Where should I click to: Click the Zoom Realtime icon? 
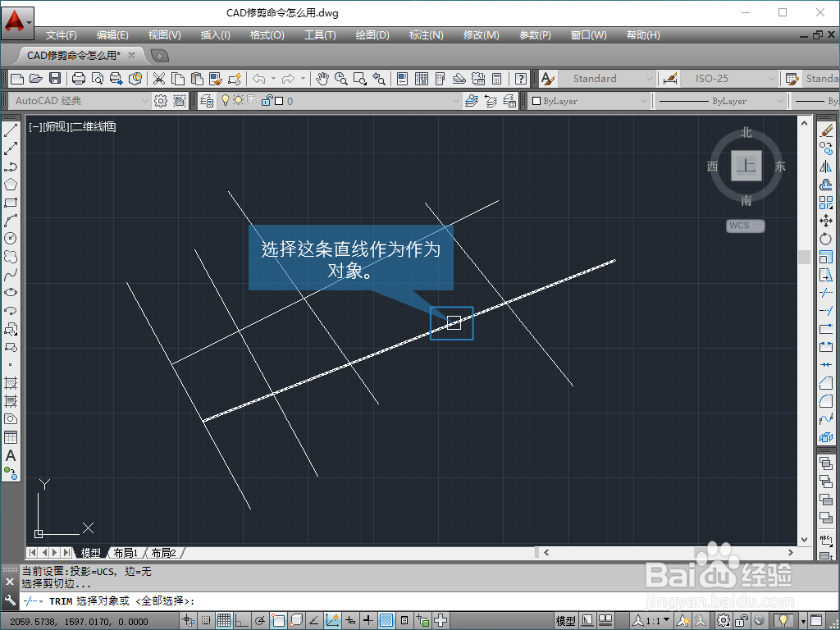(340, 79)
